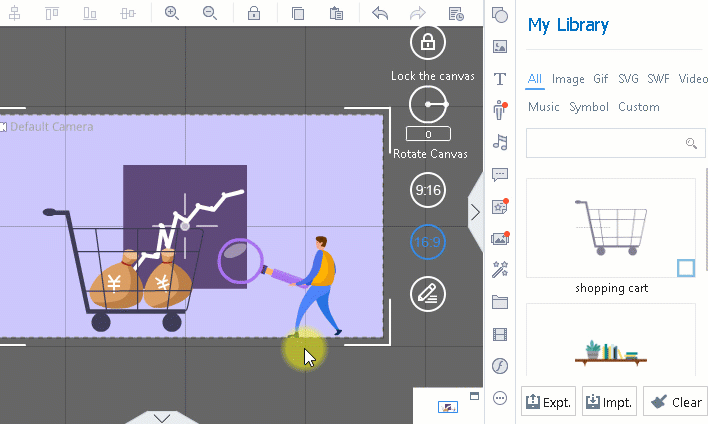
Task: Click the scene preview thumbnail at bottom
Action: (x=448, y=407)
